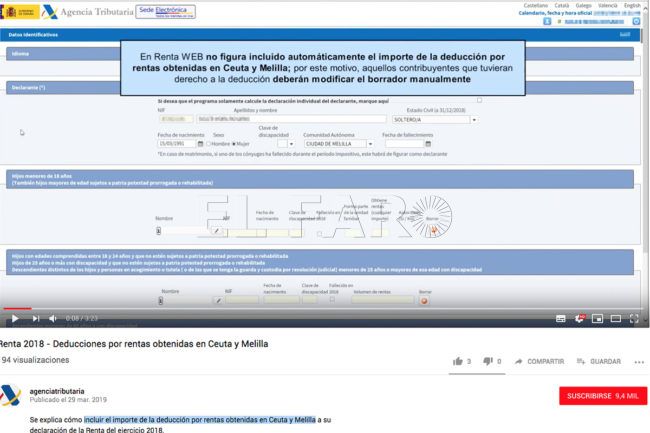Viewport: 650px width, 433px height.
Task: Click the video progress bar
Action: click(321, 308)
